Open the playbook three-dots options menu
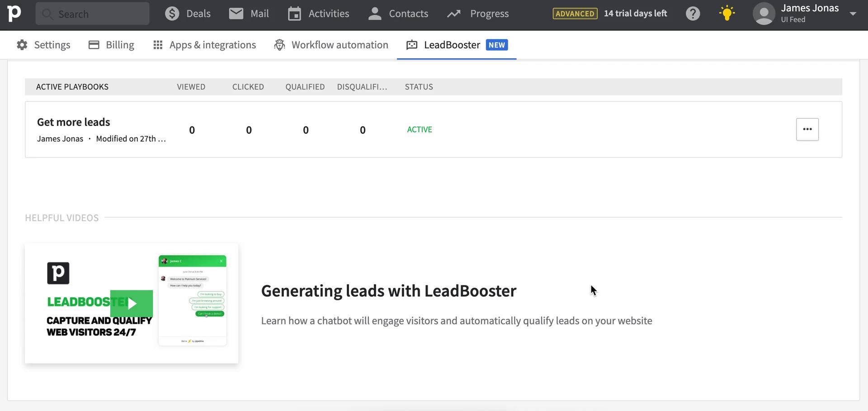Viewport: 868px width, 411px height. tap(807, 130)
